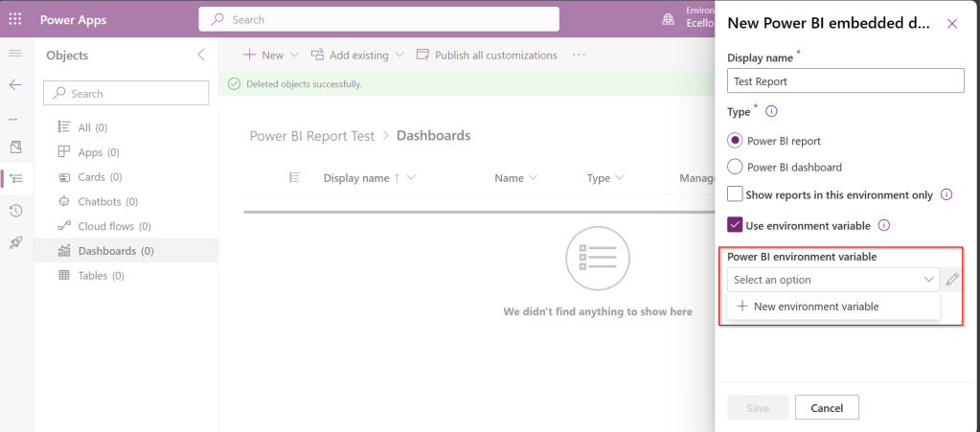This screenshot has width=980, height=432.
Task: Toggle the hamburger navigation menu
Action: point(15,53)
